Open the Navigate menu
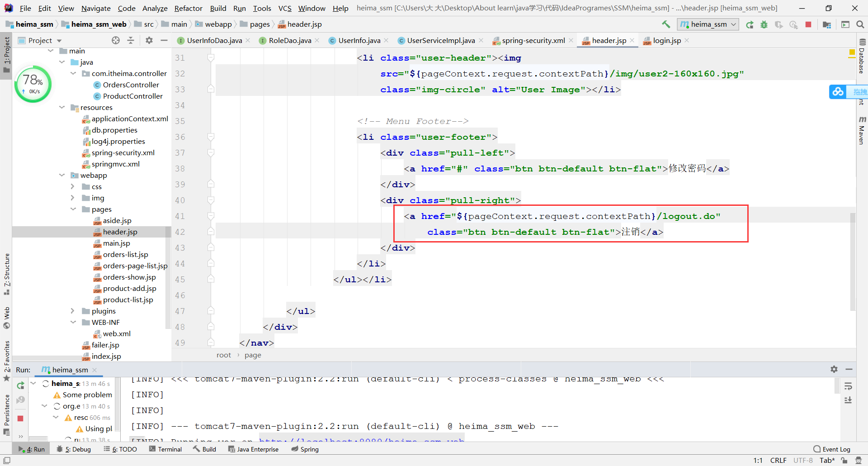The image size is (868, 466). coord(96,8)
